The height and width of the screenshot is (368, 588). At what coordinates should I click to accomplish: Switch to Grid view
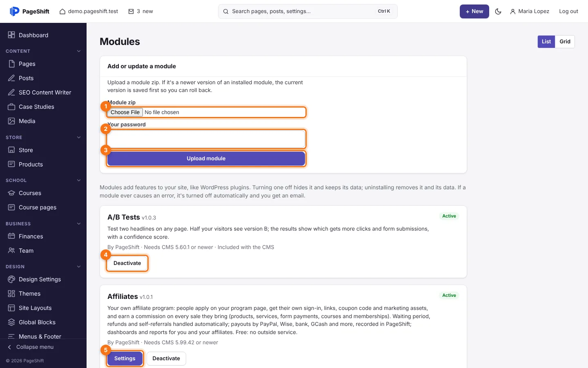click(x=565, y=42)
